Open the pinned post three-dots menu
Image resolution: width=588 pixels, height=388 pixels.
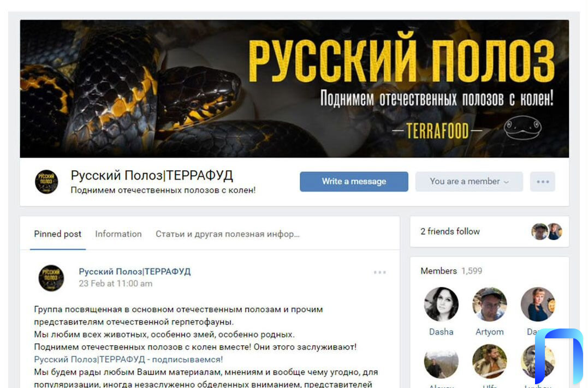[379, 272]
